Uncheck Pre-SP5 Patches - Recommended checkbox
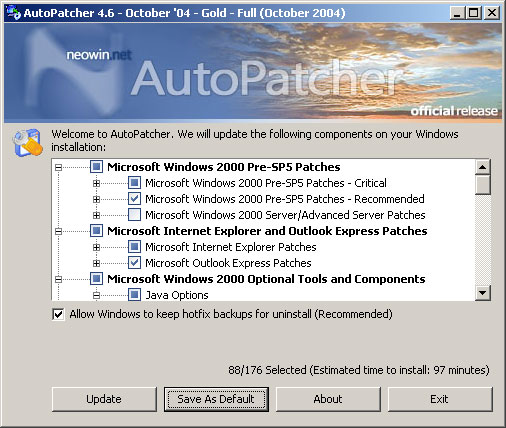The image size is (506, 428). pyautogui.click(x=134, y=198)
